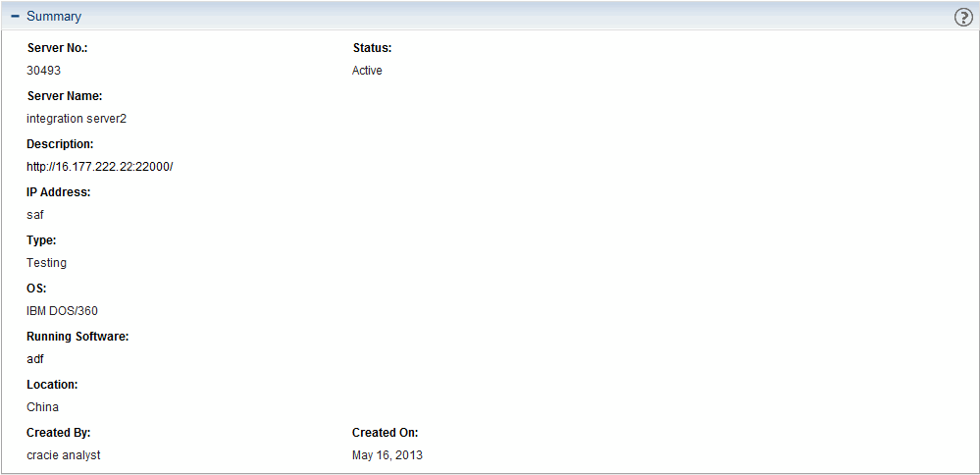Click the Description field label
The width and height of the screenshot is (980, 475).
tap(60, 144)
